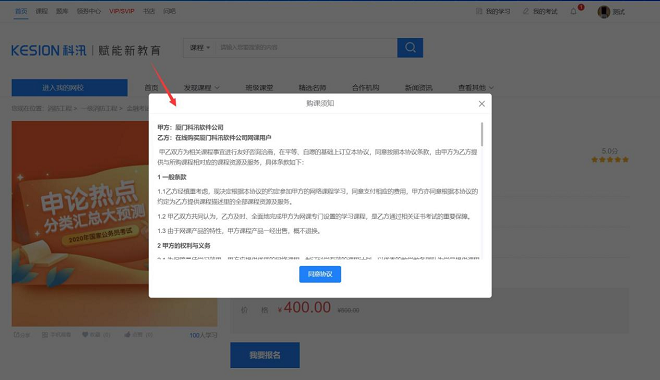Click the 消防工程 breadcrumb link
Screen dimensions: 660x380
[x=60, y=109]
